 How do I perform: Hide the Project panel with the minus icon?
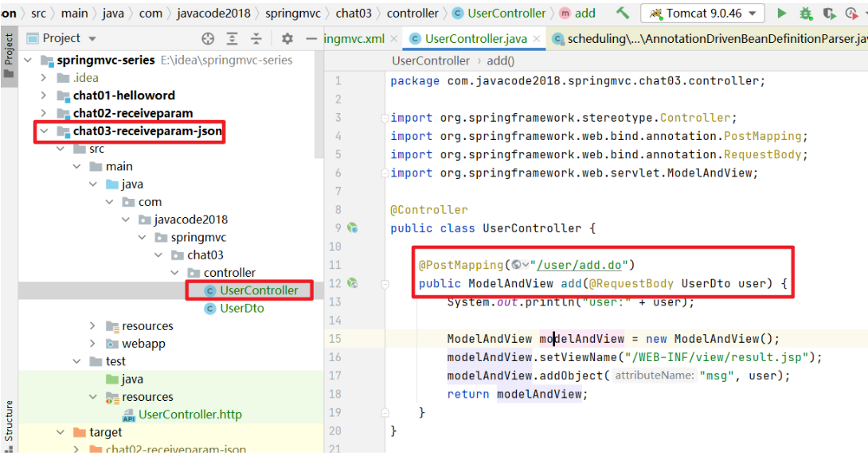(312, 38)
